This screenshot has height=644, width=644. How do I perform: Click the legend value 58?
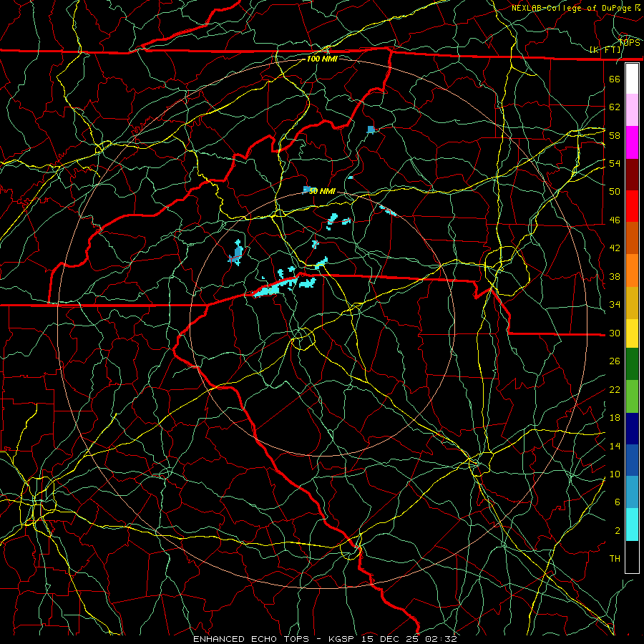click(615, 135)
